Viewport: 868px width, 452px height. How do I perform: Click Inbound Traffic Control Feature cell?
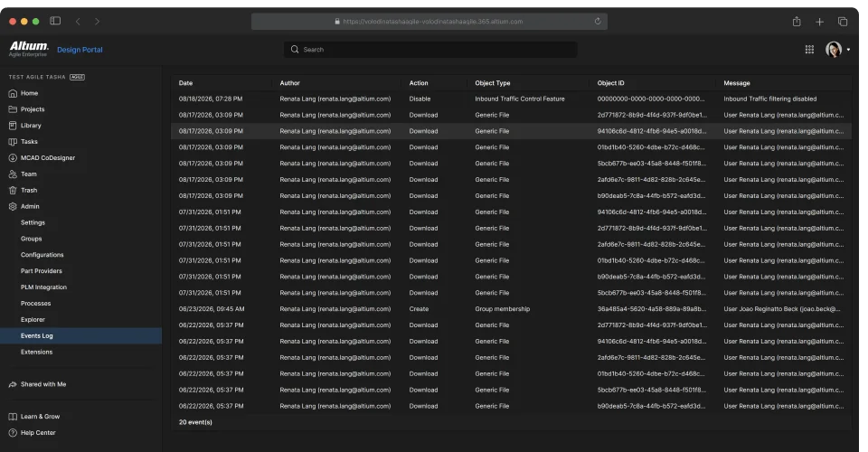coord(520,99)
